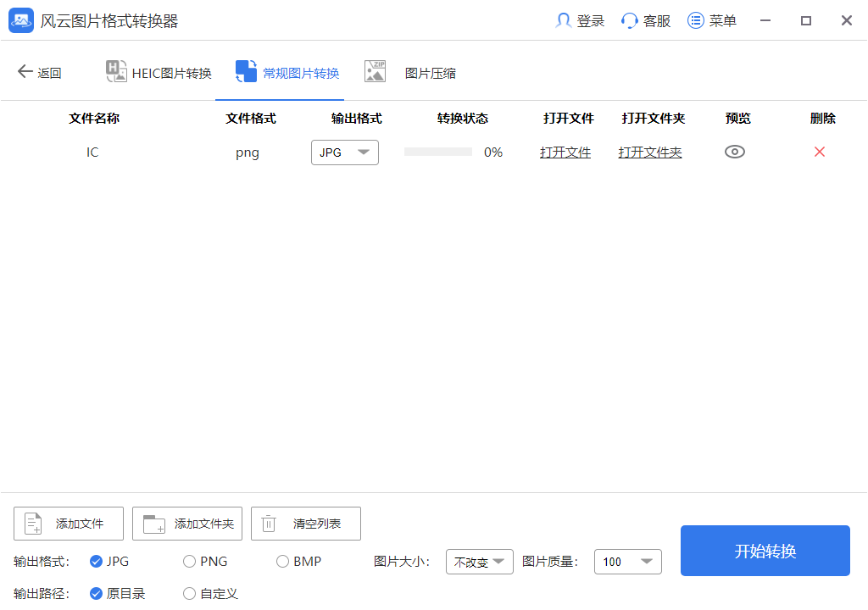
Task: Open the preview eye icon for file IC
Action: (x=735, y=152)
